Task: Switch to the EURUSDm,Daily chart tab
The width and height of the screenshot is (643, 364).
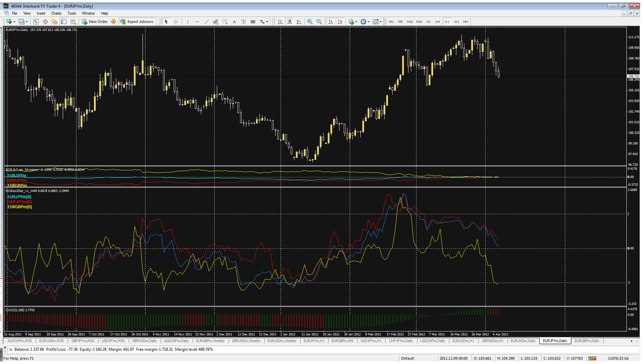Action: pos(523,341)
